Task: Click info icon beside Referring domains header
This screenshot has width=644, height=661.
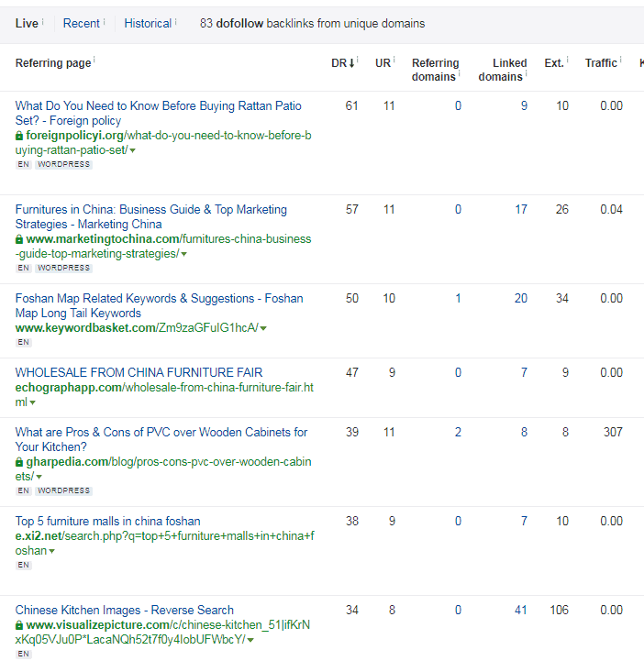Action: pyautogui.click(x=459, y=73)
